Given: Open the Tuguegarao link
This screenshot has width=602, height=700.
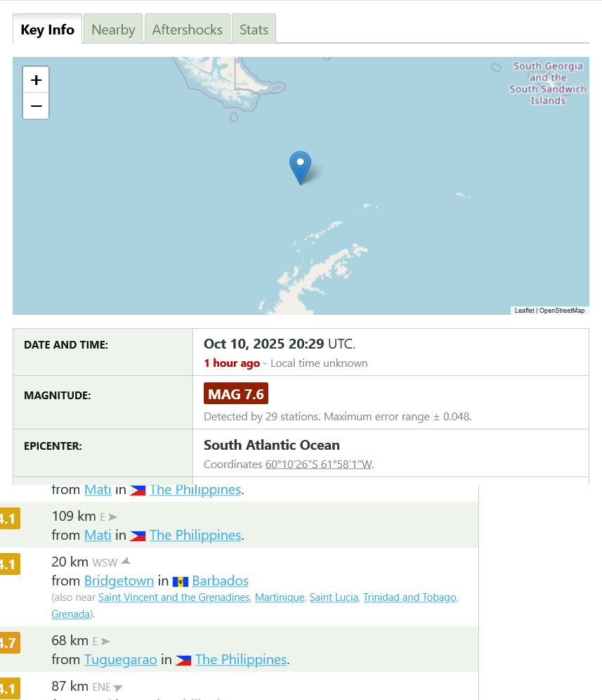Looking at the screenshot, I should pyautogui.click(x=121, y=660).
